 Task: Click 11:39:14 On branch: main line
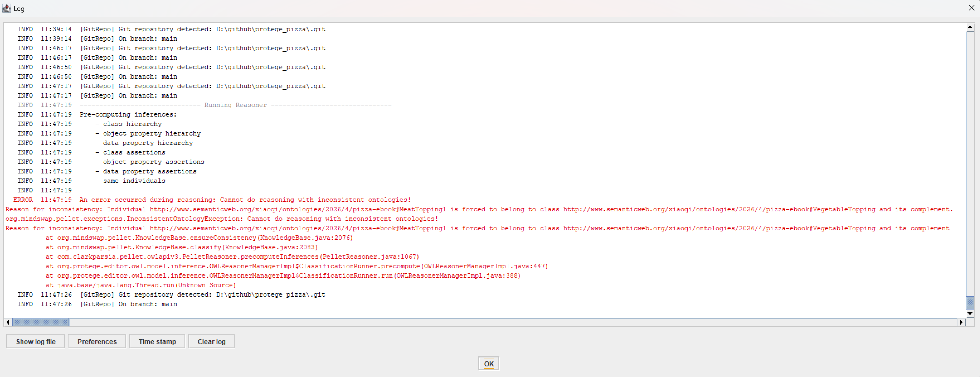[97, 38]
